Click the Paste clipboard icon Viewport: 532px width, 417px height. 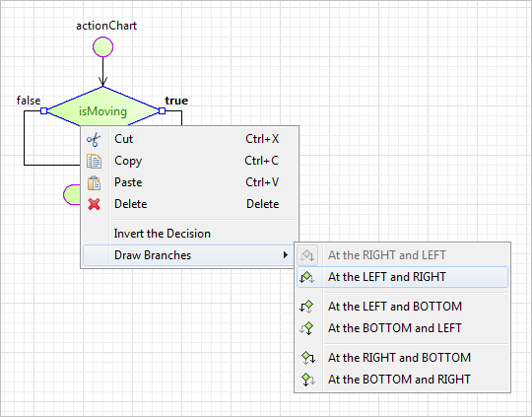[94, 182]
